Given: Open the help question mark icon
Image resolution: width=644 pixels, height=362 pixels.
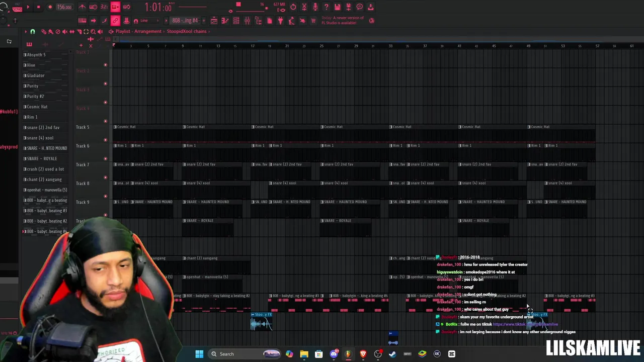Looking at the screenshot, I should tap(326, 7).
